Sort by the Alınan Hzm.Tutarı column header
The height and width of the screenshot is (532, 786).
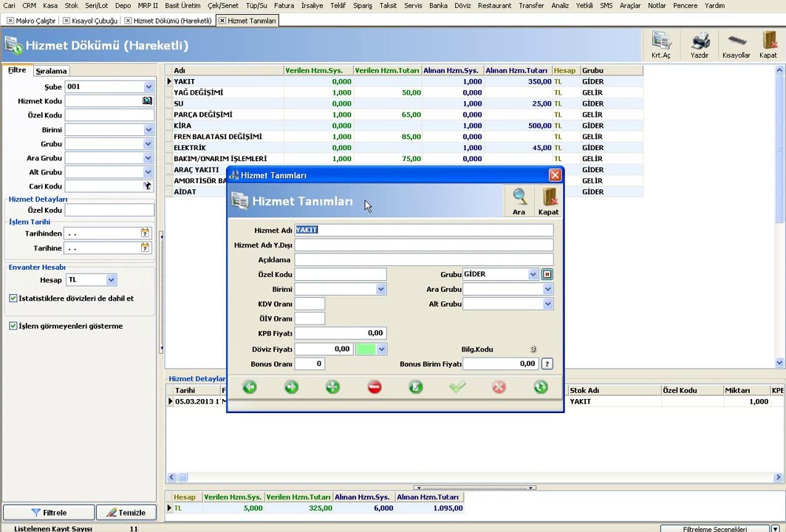click(x=518, y=71)
